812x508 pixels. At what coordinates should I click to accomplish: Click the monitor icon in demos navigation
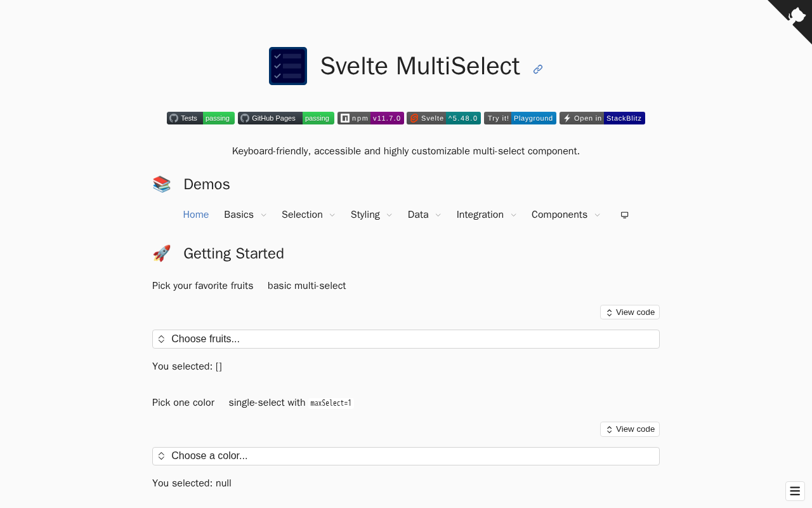624,215
